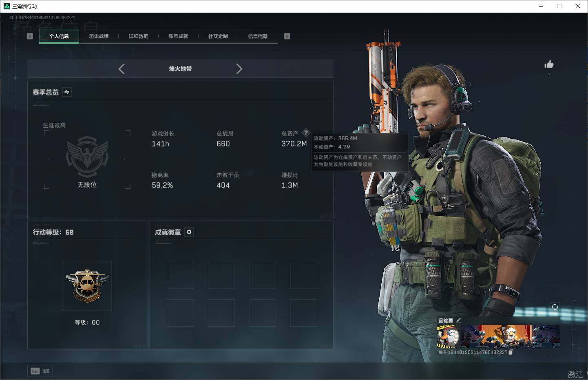This screenshot has height=380, width=588.
Task: Maximize the 三角洲行动 window
Action: [x=559, y=6]
